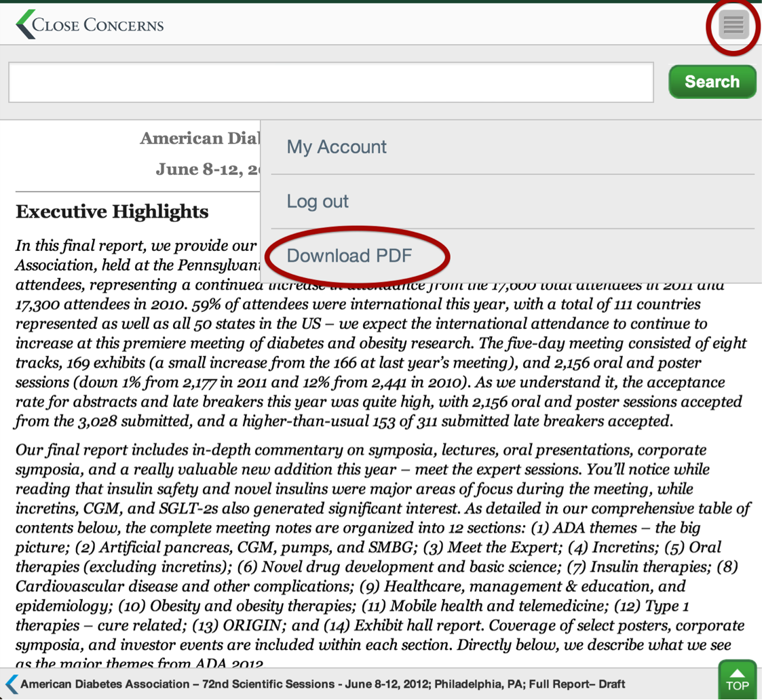The image size is (762, 700).
Task: Open the hamburger menu icon
Action: point(734,25)
